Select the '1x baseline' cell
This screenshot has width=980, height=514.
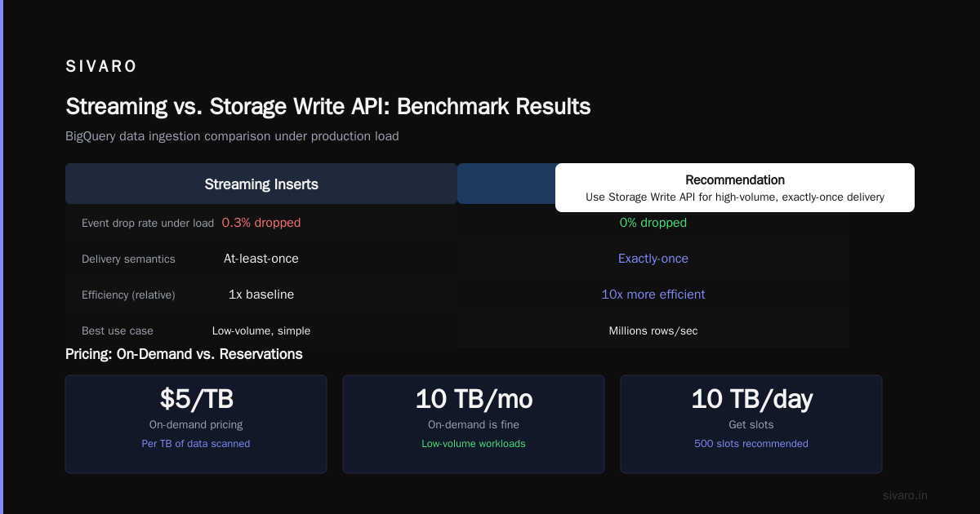point(261,295)
